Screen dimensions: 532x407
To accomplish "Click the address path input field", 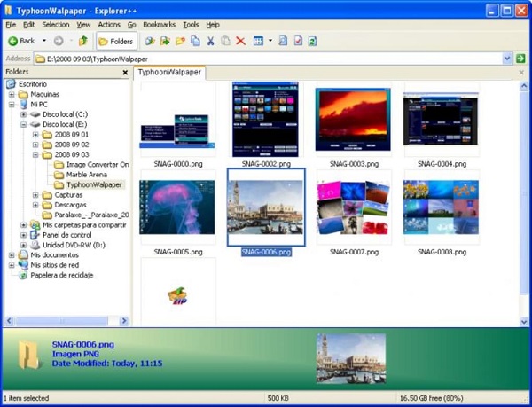I will point(266,59).
